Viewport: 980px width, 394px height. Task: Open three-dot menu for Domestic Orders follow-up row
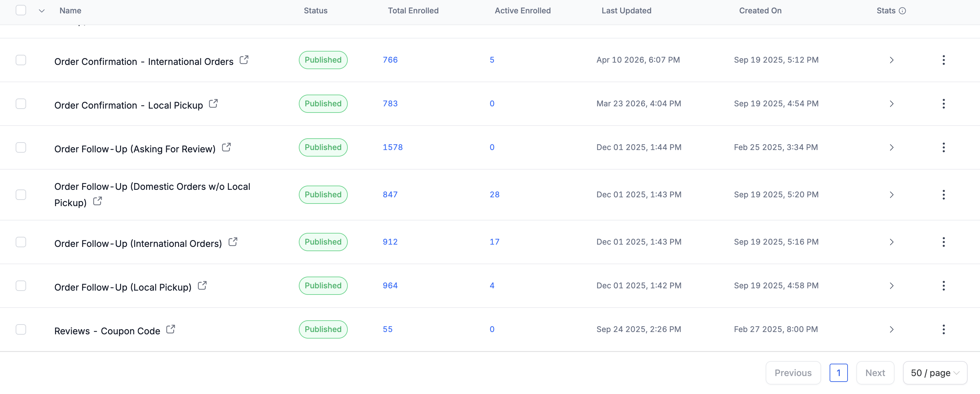(943, 195)
